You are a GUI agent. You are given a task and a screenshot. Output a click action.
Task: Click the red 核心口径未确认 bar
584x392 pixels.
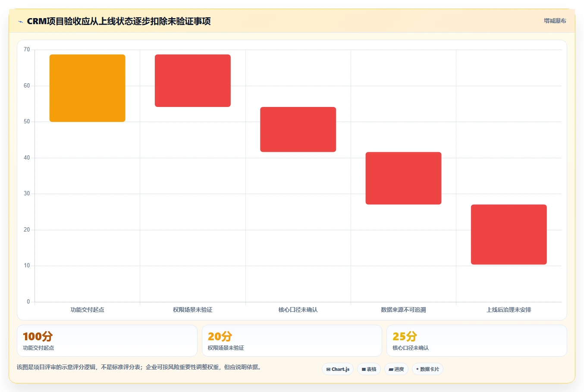(298, 129)
